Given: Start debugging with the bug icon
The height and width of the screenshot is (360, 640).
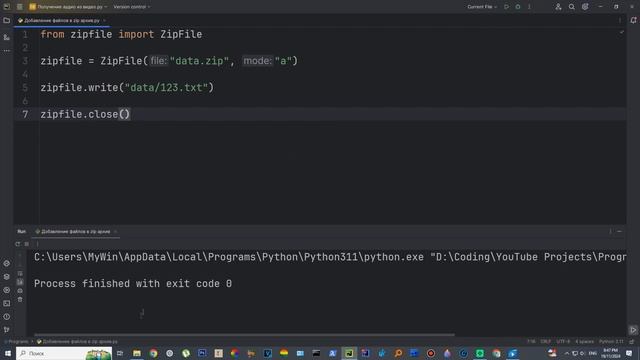Looking at the screenshot, I should [x=518, y=7].
